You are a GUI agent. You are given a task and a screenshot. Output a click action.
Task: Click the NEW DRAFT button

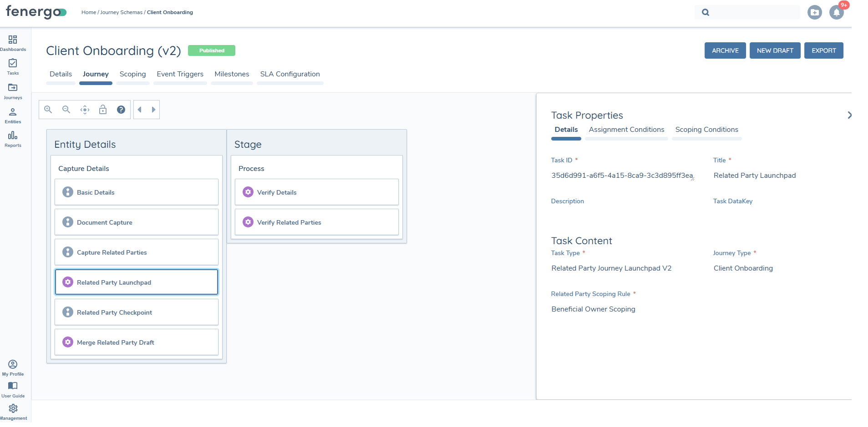point(775,50)
